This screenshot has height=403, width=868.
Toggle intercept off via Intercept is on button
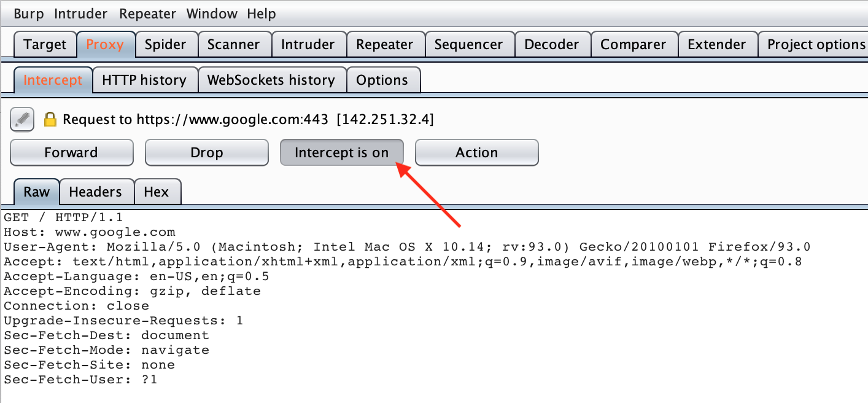coord(341,152)
